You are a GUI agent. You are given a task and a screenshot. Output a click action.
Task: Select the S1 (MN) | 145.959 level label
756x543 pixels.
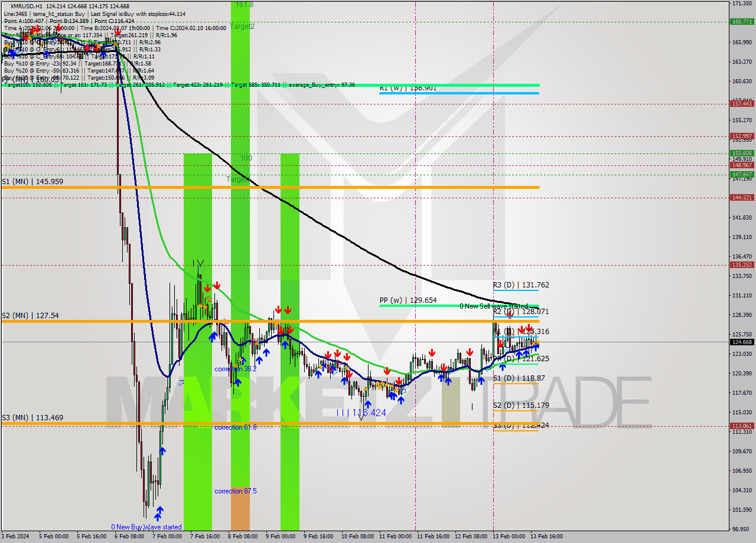coord(32,182)
